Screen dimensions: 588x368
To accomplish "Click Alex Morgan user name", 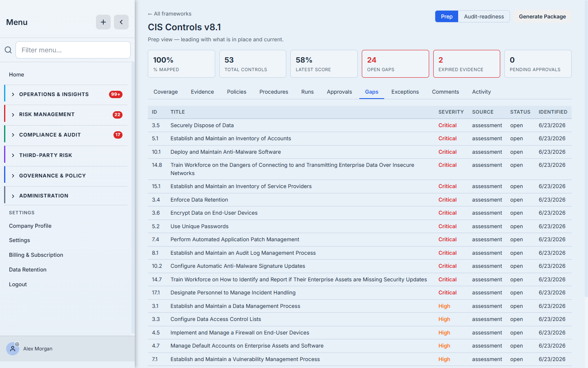I will 38,349.
